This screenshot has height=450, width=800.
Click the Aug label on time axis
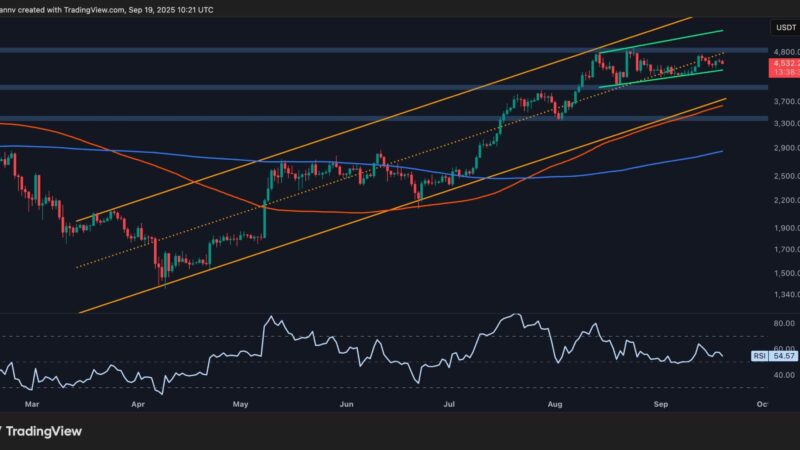click(555, 404)
